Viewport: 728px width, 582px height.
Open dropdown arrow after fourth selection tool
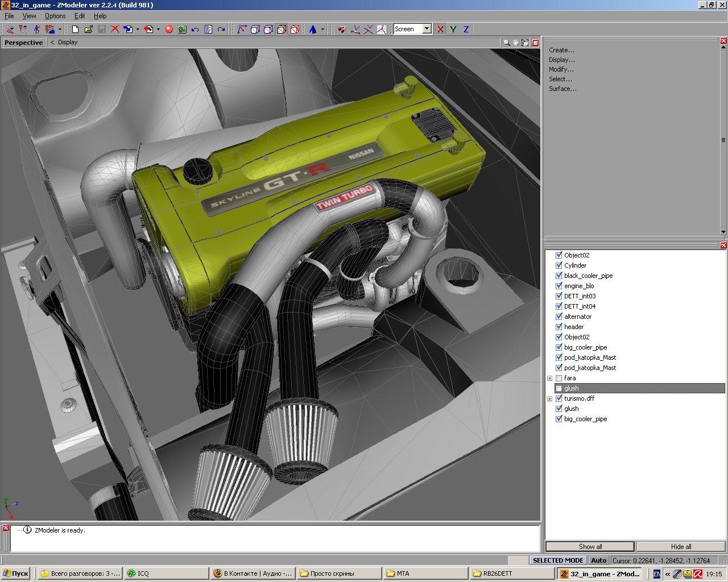(59, 29)
